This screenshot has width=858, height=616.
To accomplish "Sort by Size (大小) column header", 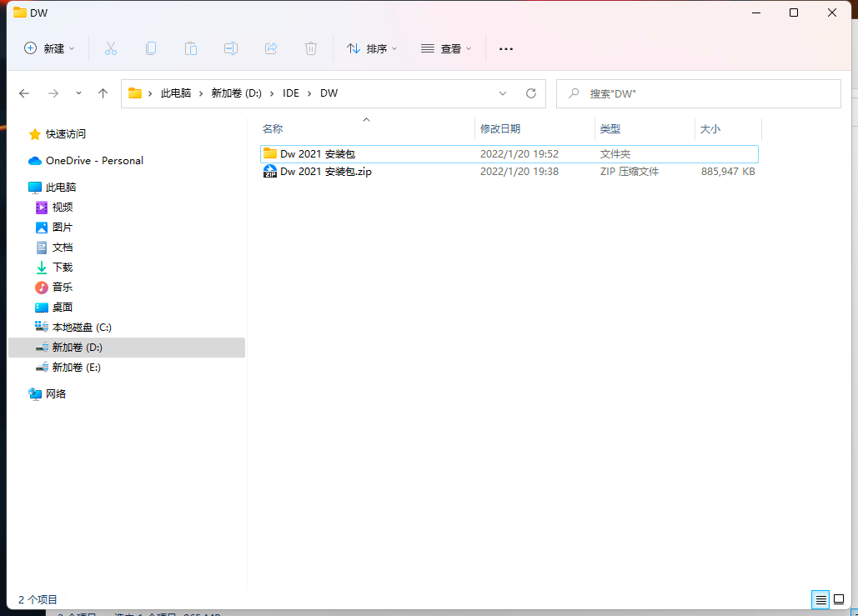I will [x=710, y=129].
